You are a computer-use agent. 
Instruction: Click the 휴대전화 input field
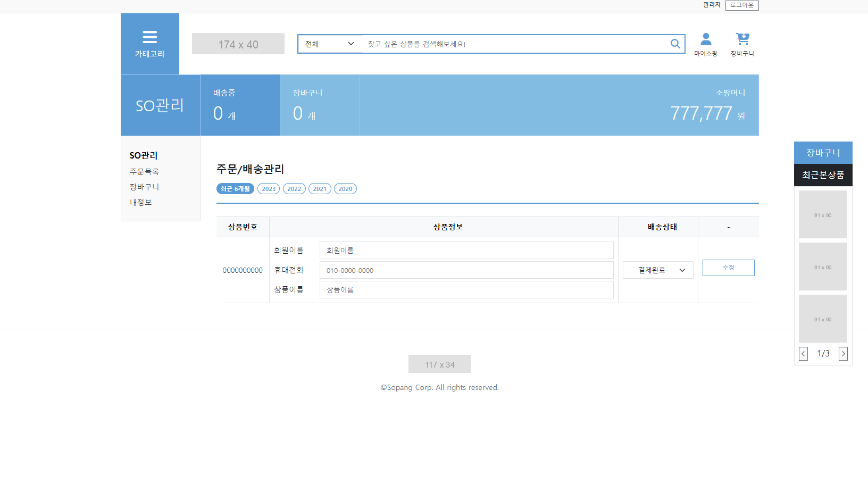[466, 270]
